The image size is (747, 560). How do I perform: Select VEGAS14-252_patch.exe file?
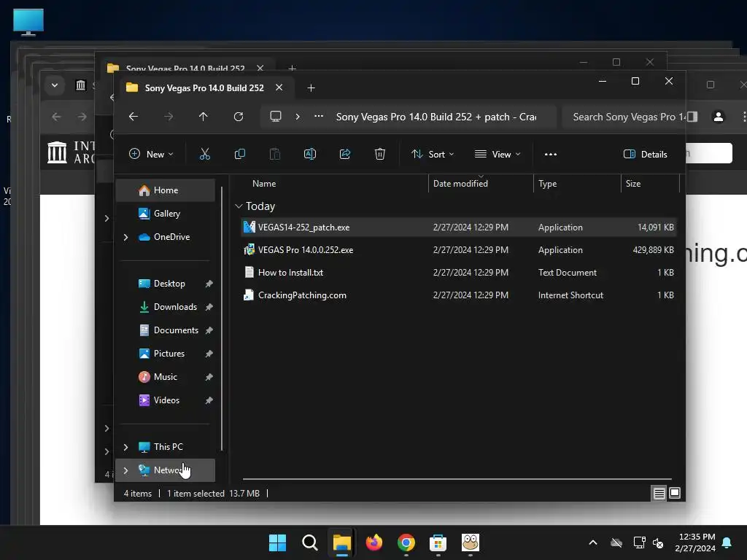[x=458, y=227]
